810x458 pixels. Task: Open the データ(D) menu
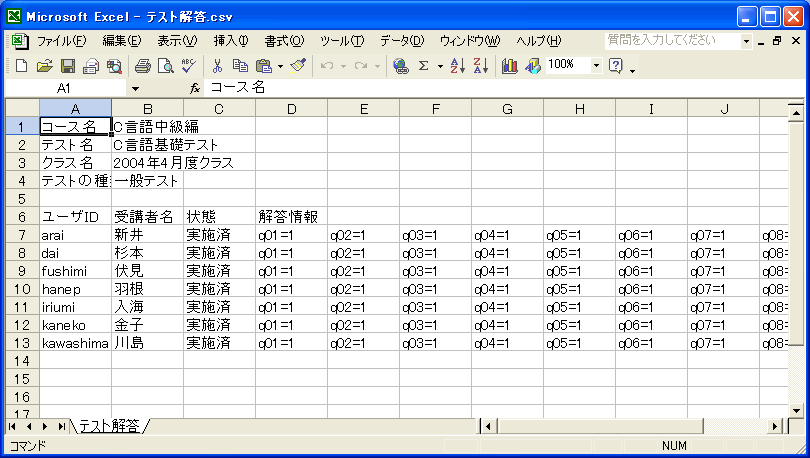pos(402,41)
